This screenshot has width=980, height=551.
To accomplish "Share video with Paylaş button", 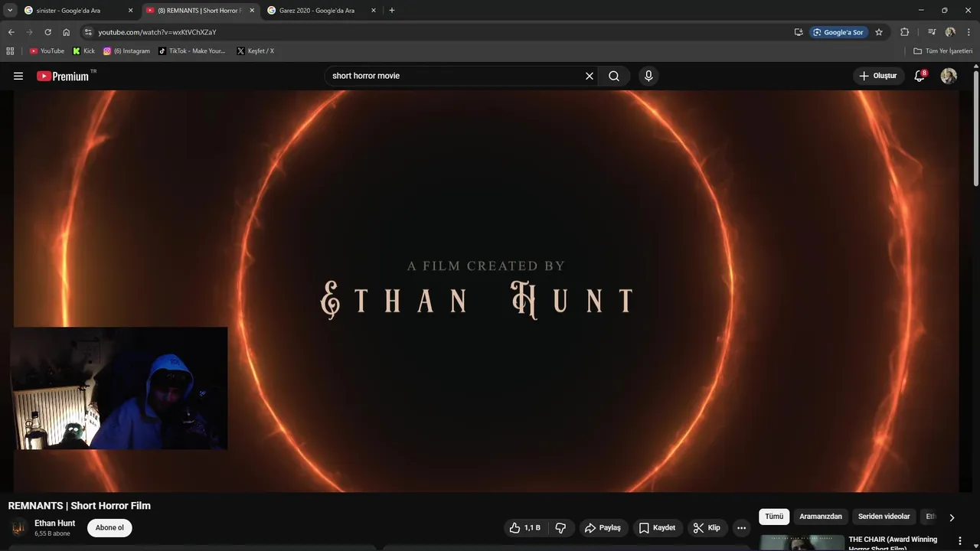I will click(x=603, y=527).
